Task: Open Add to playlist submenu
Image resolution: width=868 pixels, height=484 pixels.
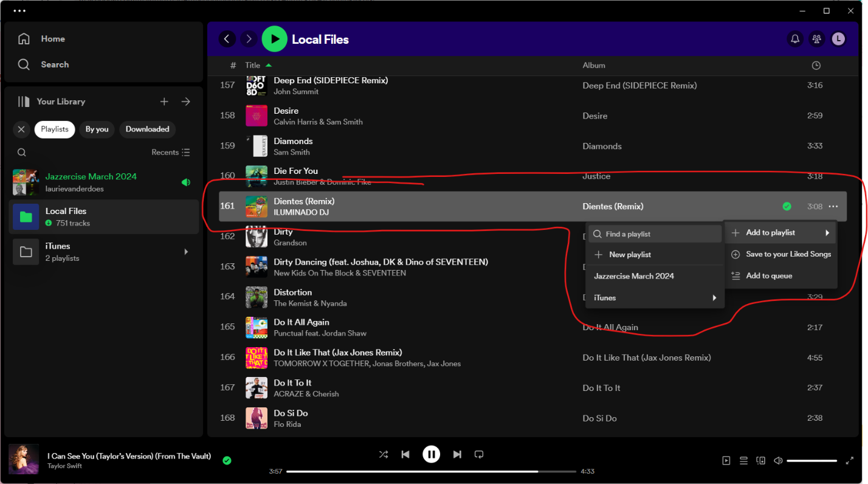Action: tap(780, 233)
